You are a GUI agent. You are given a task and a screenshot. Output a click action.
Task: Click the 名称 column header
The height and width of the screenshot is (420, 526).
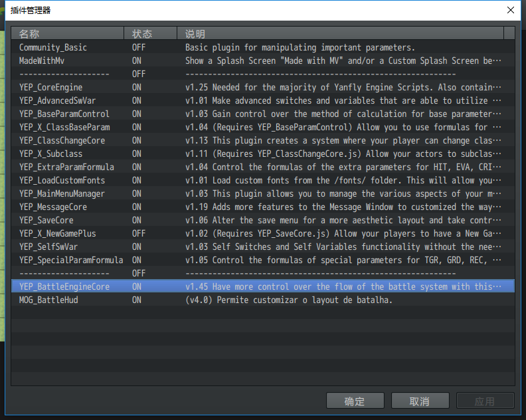click(x=68, y=34)
